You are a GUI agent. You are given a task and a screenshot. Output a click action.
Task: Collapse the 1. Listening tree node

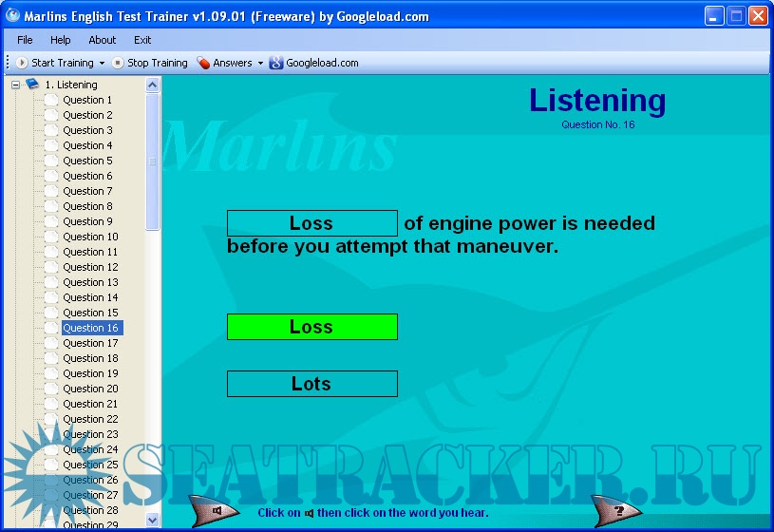[15, 85]
